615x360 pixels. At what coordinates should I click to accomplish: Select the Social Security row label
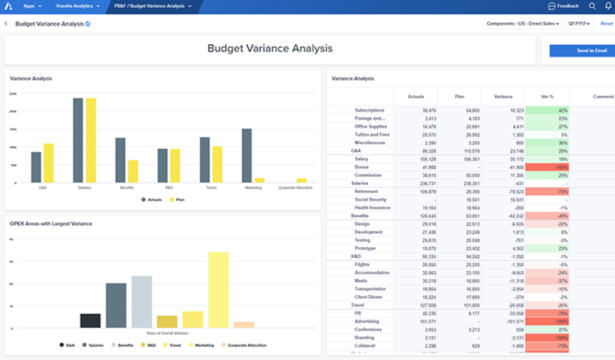(370, 200)
